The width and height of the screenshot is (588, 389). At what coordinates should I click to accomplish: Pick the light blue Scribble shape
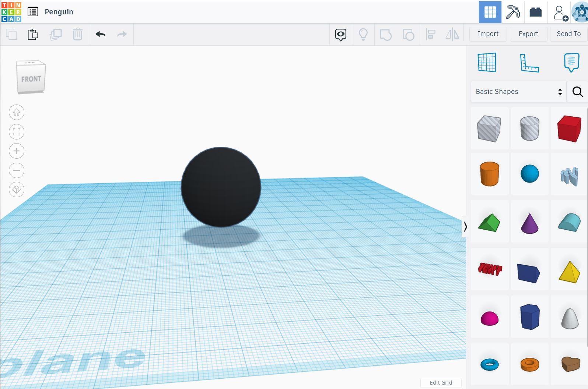tap(569, 174)
